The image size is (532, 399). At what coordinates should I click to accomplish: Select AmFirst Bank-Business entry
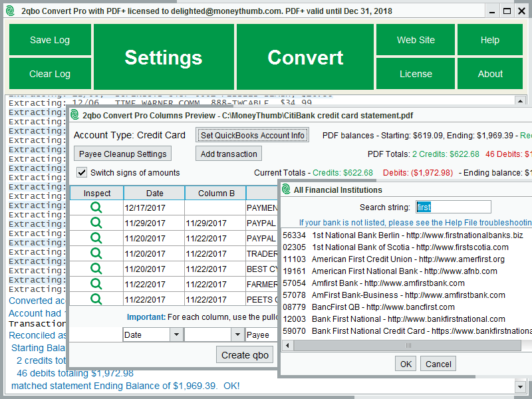(x=394, y=295)
